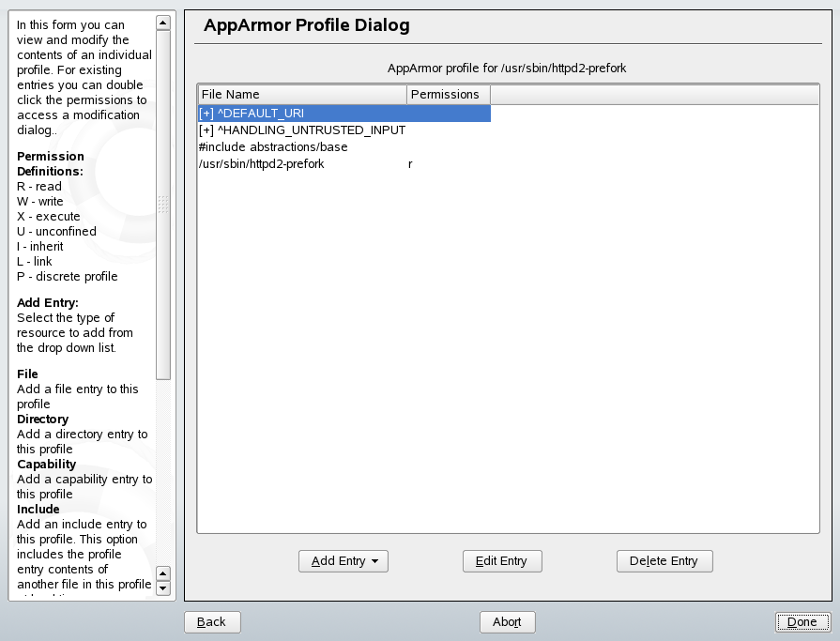Click the File Name column header
The width and height of the screenshot is (840, 641).
[x=300, y=94]
